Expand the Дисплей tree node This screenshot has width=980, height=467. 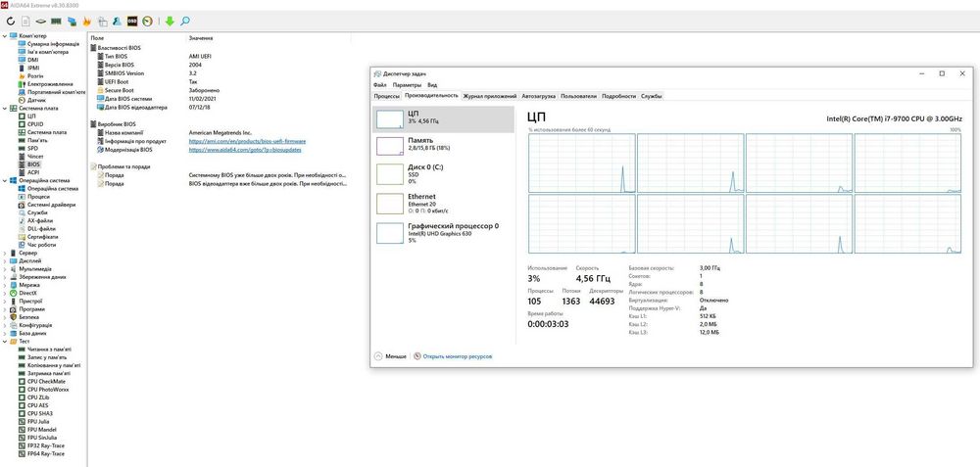coord(5,261)
